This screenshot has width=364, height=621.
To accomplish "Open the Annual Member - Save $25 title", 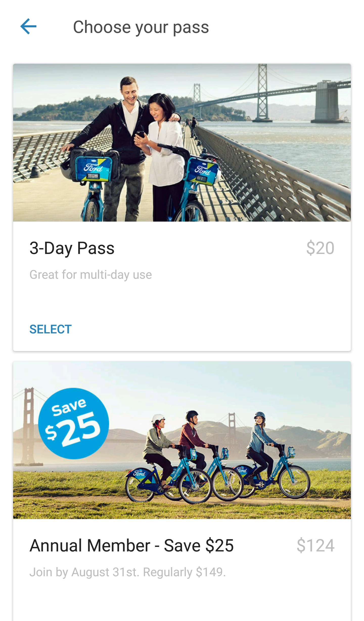I will coord(131,546).
